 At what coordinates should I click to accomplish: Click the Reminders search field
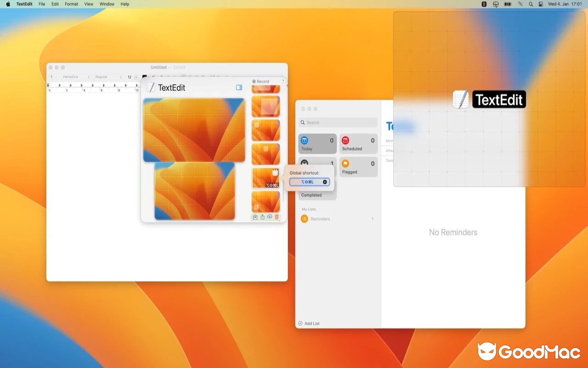(x=338, y=122)
